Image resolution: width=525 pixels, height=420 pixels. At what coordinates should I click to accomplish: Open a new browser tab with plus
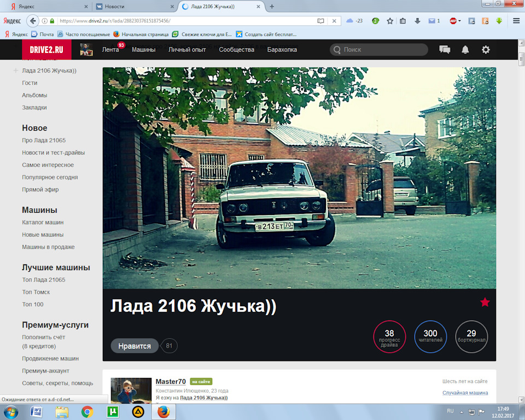(272, 7)
